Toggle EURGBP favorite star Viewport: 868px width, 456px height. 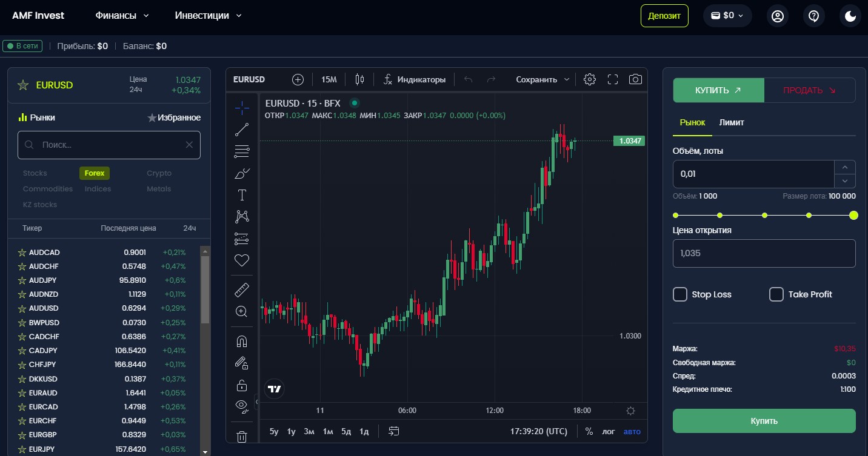point(22,435)
